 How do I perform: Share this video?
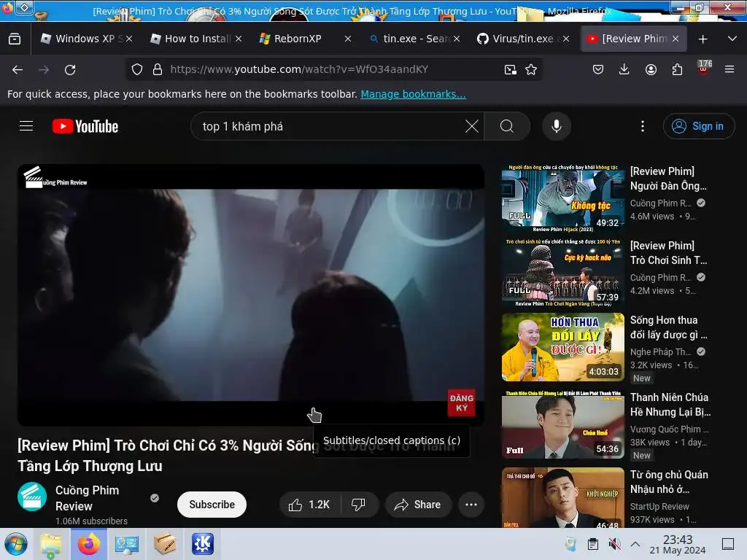418,505
